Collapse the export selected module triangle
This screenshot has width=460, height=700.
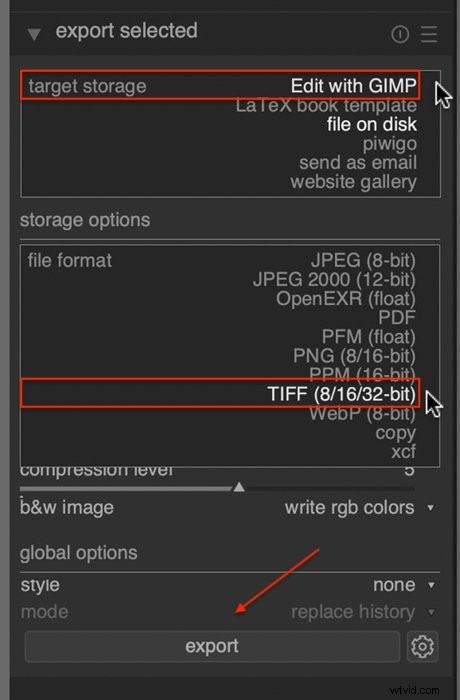tap(34, 34)
